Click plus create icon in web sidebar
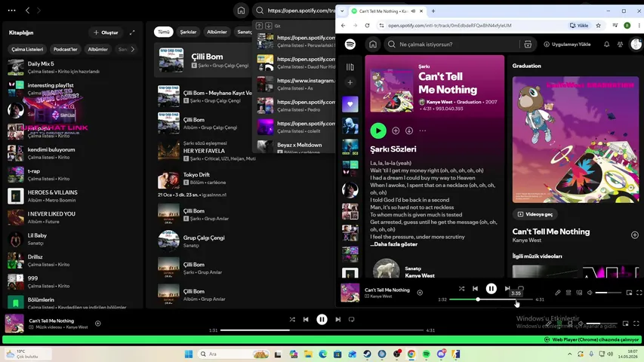The width and height of the screenshot is (644, 362). tap(350, 82)
